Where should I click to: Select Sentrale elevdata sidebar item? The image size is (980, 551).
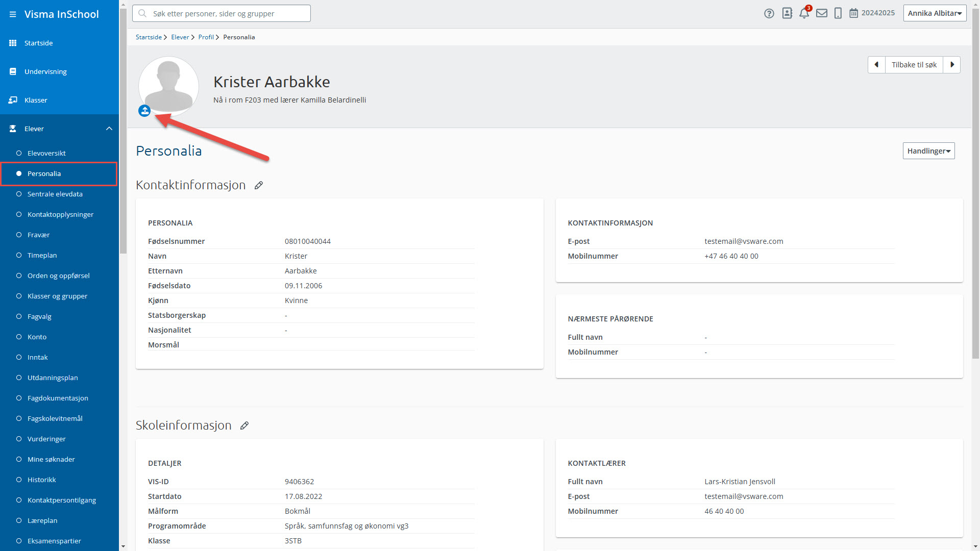[55, 194]
